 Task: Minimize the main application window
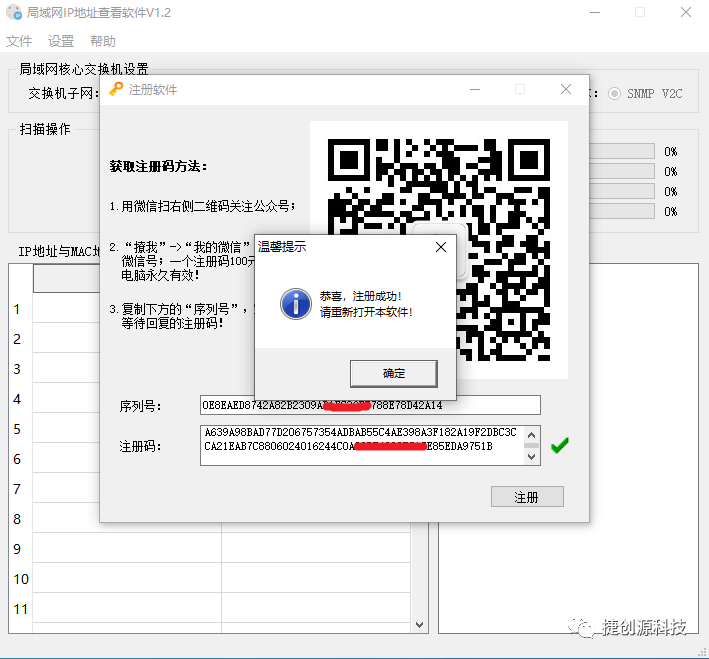click(595, 12)
